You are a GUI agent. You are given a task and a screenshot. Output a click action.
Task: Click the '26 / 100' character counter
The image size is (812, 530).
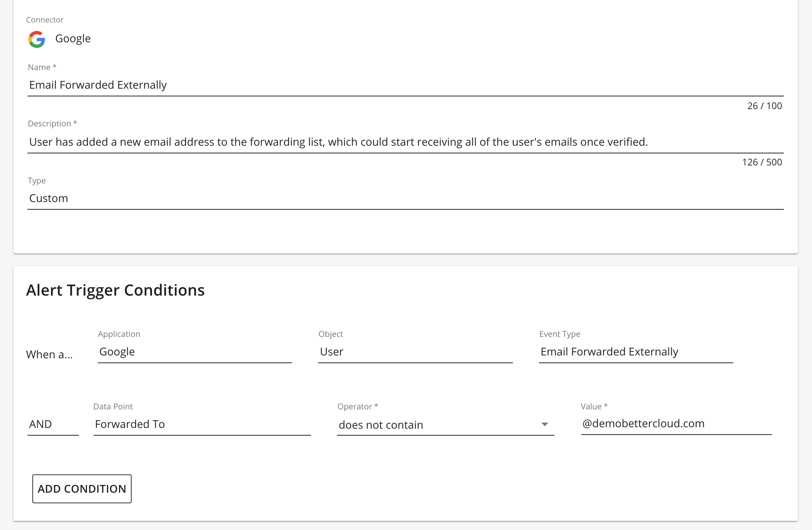click(x=765, y=106)
